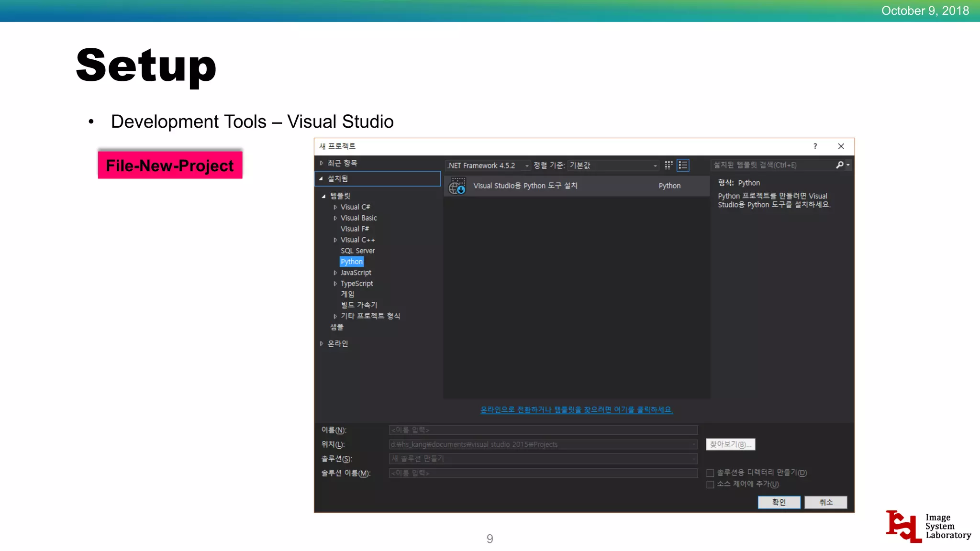The width and height of the screenshot is (980, 551).
Task: Open the .NET Framework 4.5.2 dropdown
Action: (488, 165)
